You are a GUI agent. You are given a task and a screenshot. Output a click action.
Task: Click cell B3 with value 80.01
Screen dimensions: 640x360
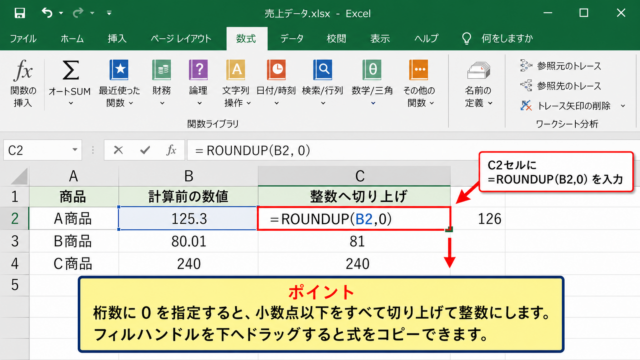188,241
